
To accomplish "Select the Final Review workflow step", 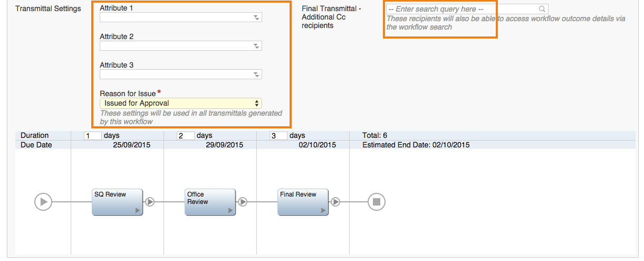I will point(303,202).
